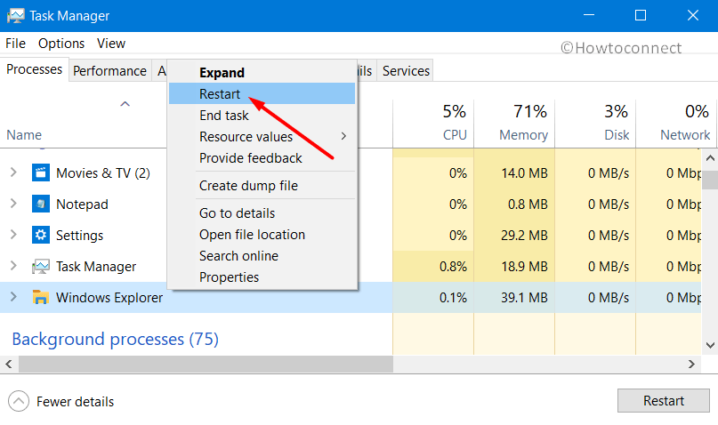Click the 39.1 MB memory value
Screen dimensions: 718x425
[x=524, y=298]
